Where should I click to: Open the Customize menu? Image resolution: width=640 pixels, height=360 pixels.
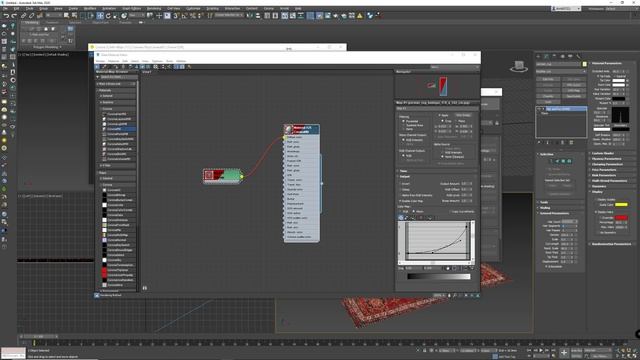[x=193, y=8]
